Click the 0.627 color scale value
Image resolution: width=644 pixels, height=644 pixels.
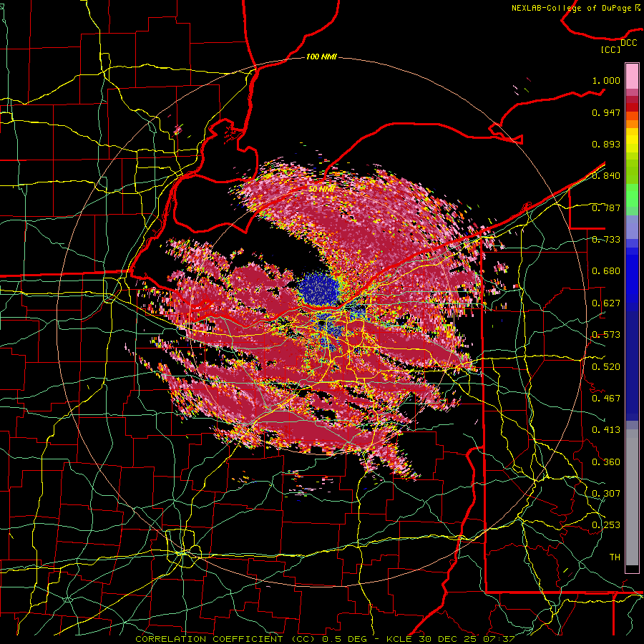click(x=606, y=303)
